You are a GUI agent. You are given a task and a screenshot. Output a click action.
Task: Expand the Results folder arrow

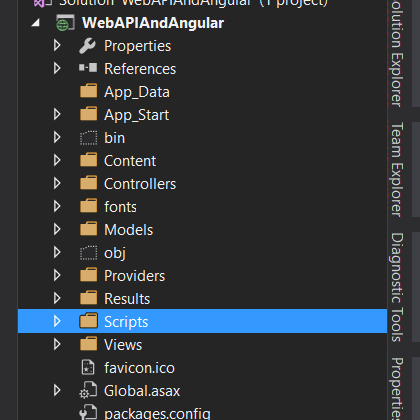tap(57, 298)
